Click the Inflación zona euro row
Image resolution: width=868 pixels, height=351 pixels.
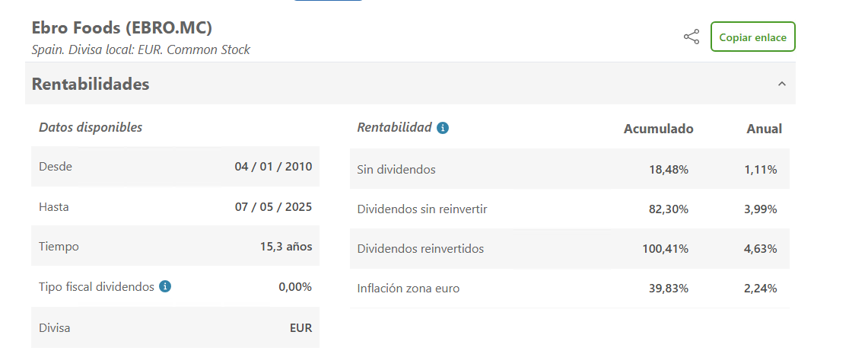(x=570, y=289)
